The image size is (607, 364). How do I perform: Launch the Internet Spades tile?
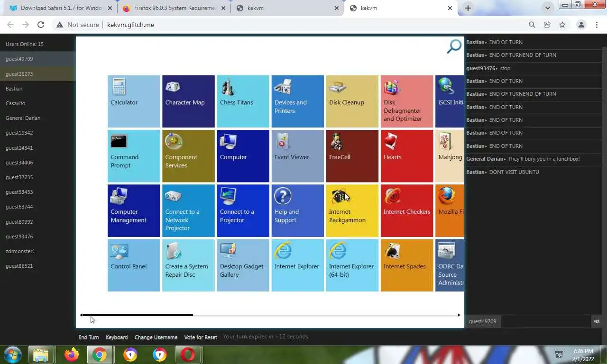[407, 265]
